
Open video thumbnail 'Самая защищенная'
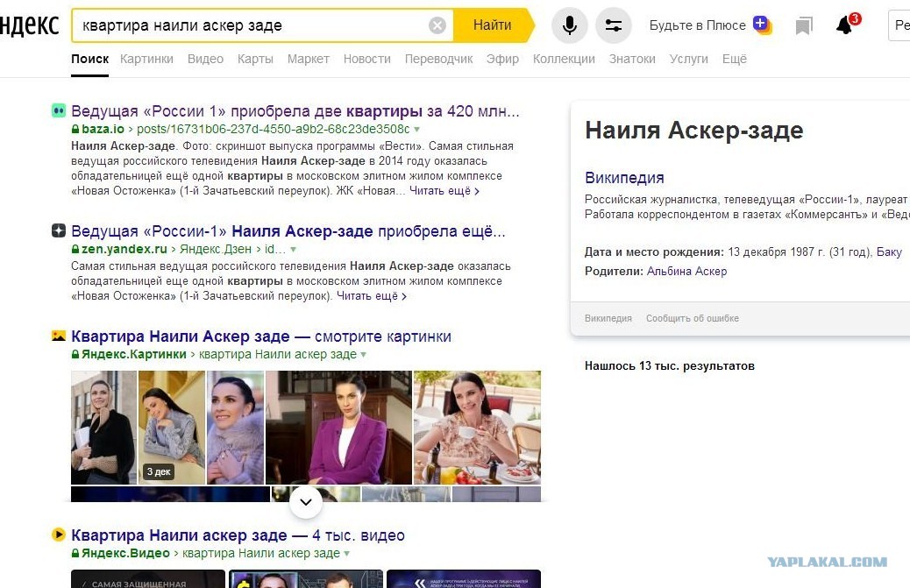148,578
